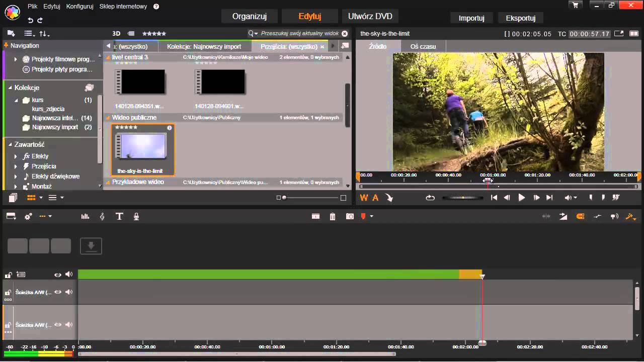Screen dimensions: 644x362
Task: Open the ScoreFitter treble clef tool
Action: (102, 216)
